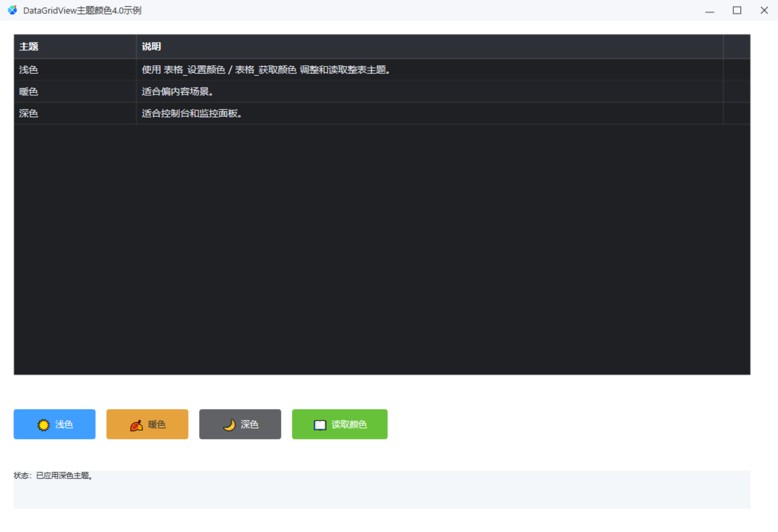Click window title DataGridView主题颜色4.0示例
The width and height of the screenshot is (778, 532).
click(x=82, y=10)
